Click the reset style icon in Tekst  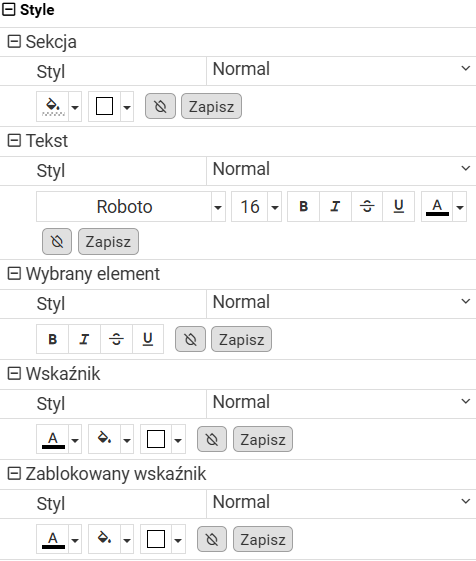point(57,242)
